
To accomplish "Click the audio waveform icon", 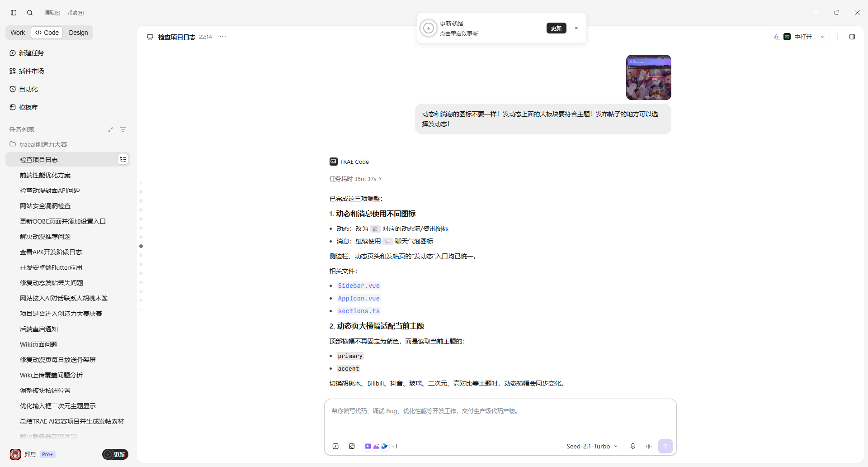I will point(649,446).
